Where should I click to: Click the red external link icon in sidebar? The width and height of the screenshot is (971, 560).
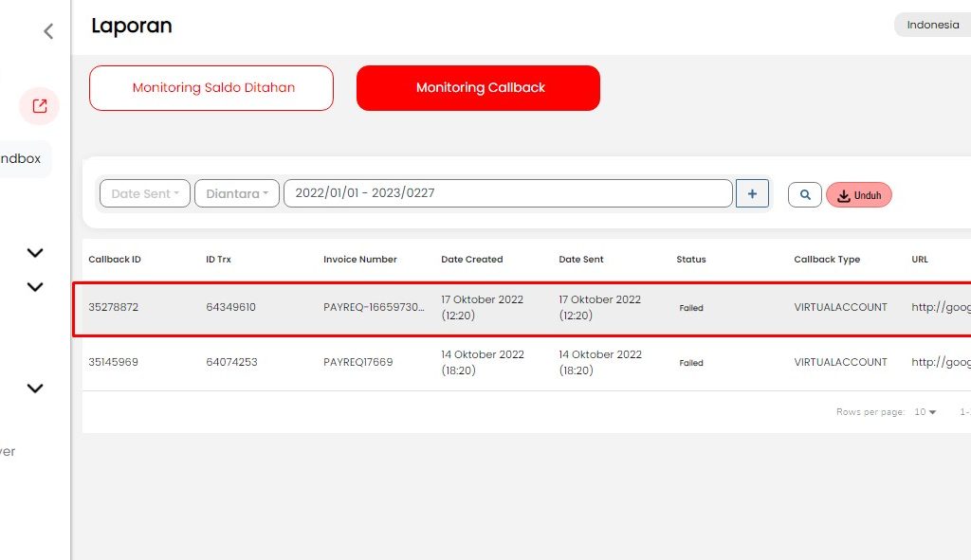40,106
